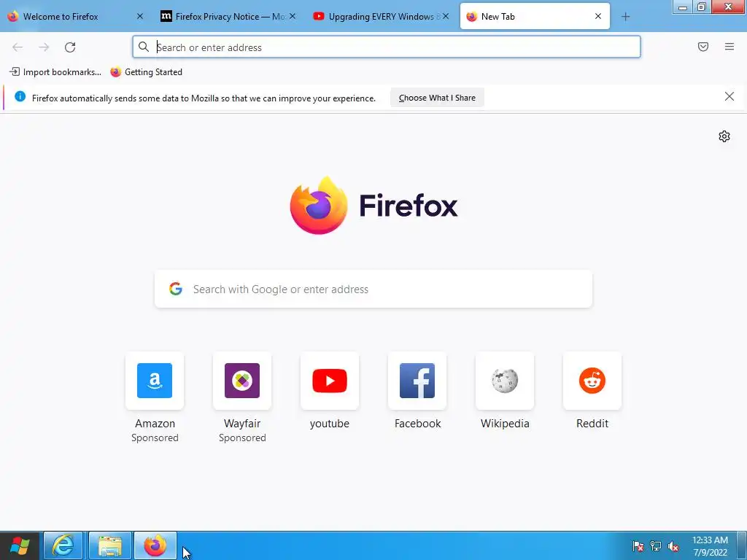Close the Upgrading EVERY Windows tab
Image resolution: width=747 pixels, height=560 pixels.
point(446,16)
